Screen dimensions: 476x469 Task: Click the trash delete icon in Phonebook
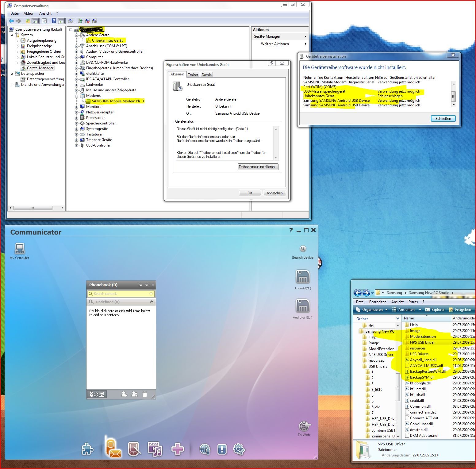[x=145, y=394]
